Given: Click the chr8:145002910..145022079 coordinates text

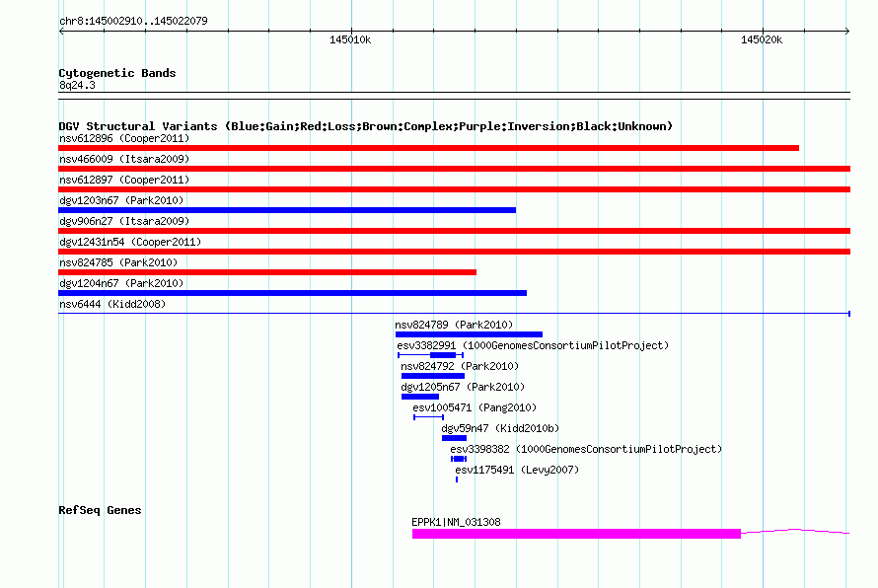Looking at the screenshot, I should pos(133,21).
